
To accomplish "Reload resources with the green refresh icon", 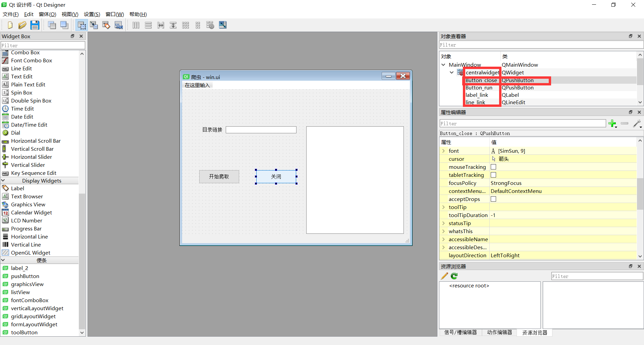I will pyautogui.click(x=454, y=276).
